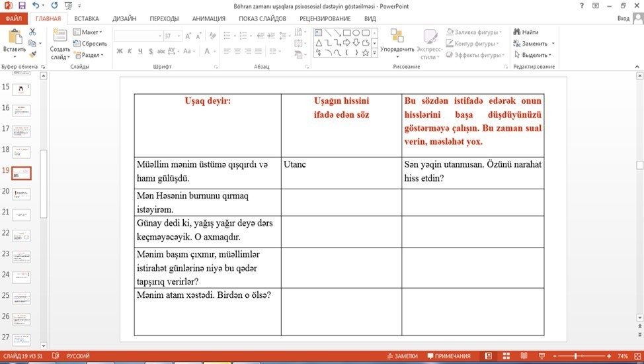
Task: Click the Format Painter brush icon
Action: click(33, 54)
